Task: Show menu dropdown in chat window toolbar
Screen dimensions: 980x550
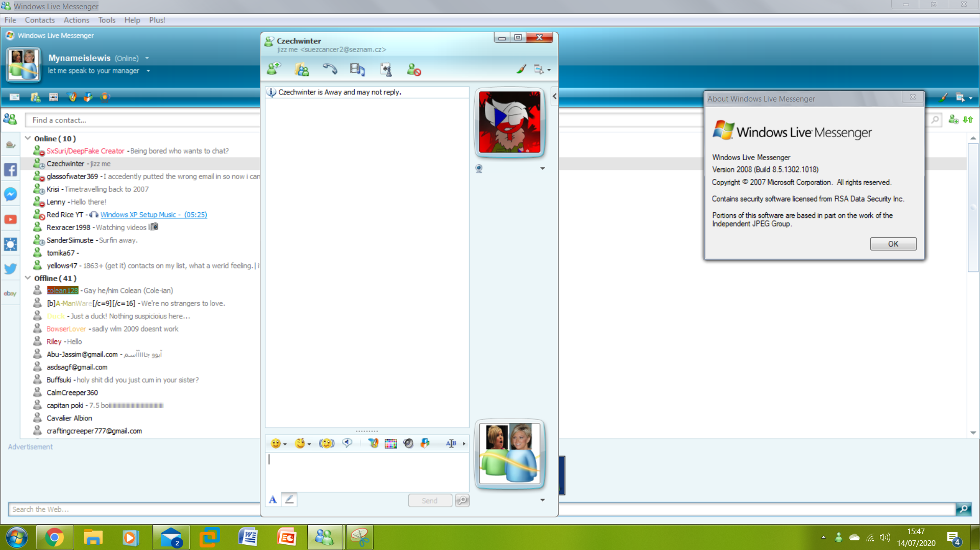Action: click(x=542, y=69)
